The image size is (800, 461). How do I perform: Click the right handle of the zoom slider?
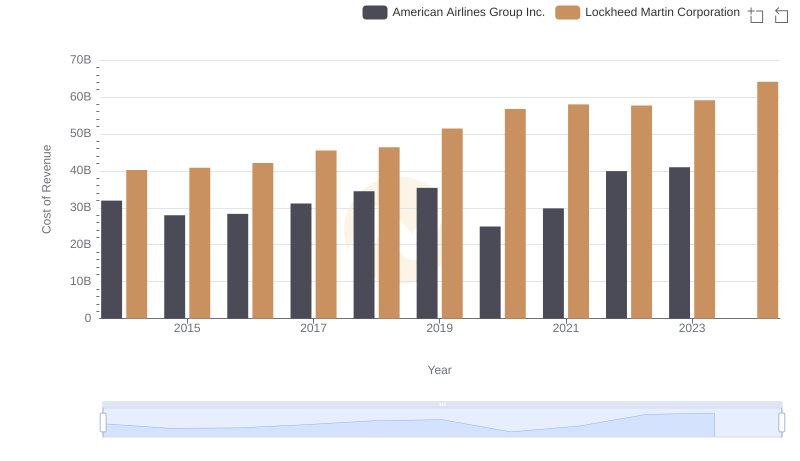coord(782,423)
